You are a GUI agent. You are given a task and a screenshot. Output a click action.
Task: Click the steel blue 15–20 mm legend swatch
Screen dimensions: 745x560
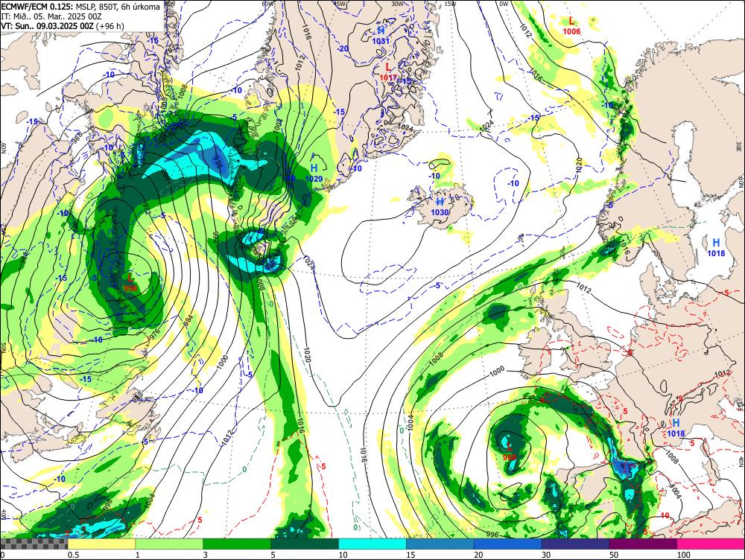pos(440,544)
